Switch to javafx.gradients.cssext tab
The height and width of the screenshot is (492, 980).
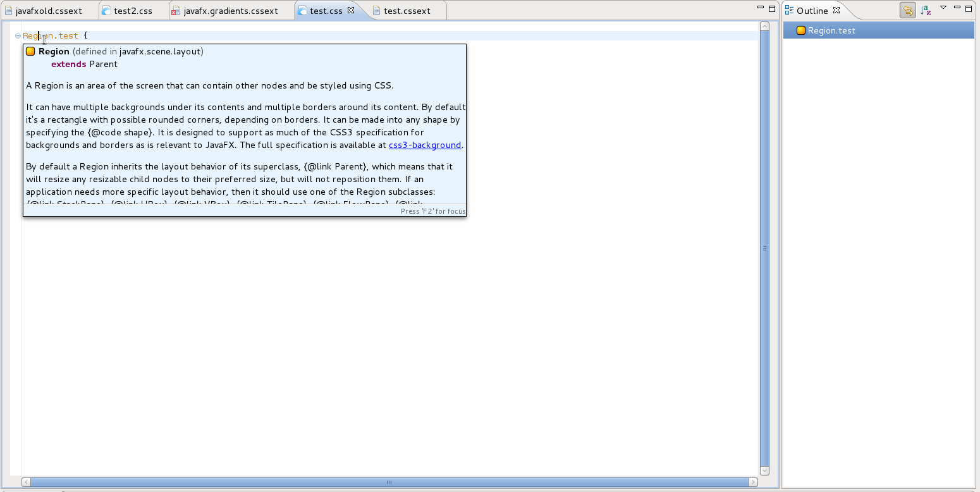(x=230, y=11)
